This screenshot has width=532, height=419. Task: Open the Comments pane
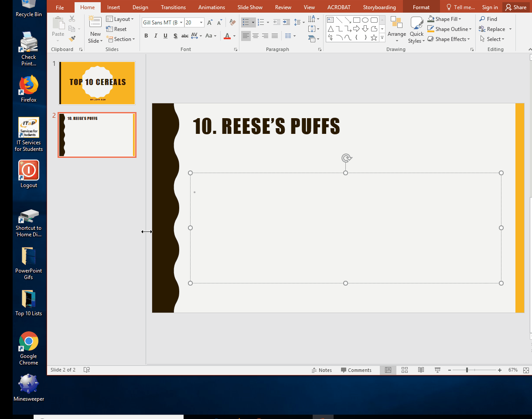pyautogui.click(x=356, y=370)
